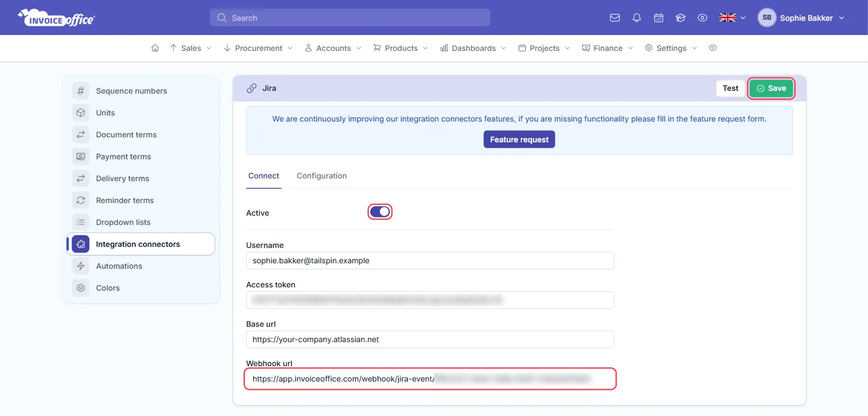
Task: Open the mail envelope icon in header
Action: coord(615,18)
